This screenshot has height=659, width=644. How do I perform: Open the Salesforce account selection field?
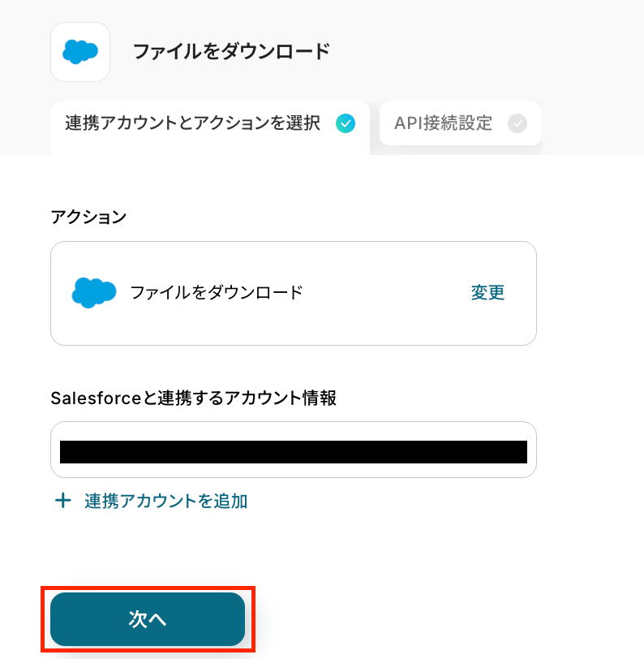pyautogui.click(x=294, y=450)
